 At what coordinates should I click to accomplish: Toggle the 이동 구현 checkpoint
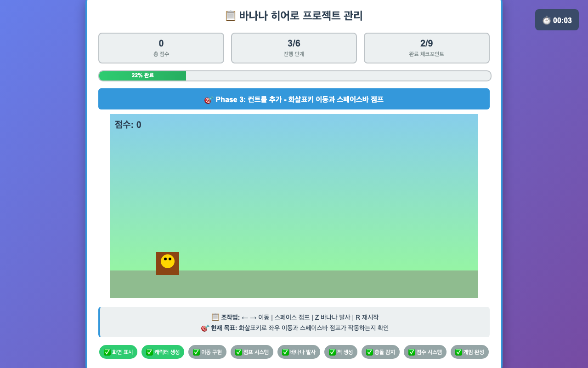[207, 352]
